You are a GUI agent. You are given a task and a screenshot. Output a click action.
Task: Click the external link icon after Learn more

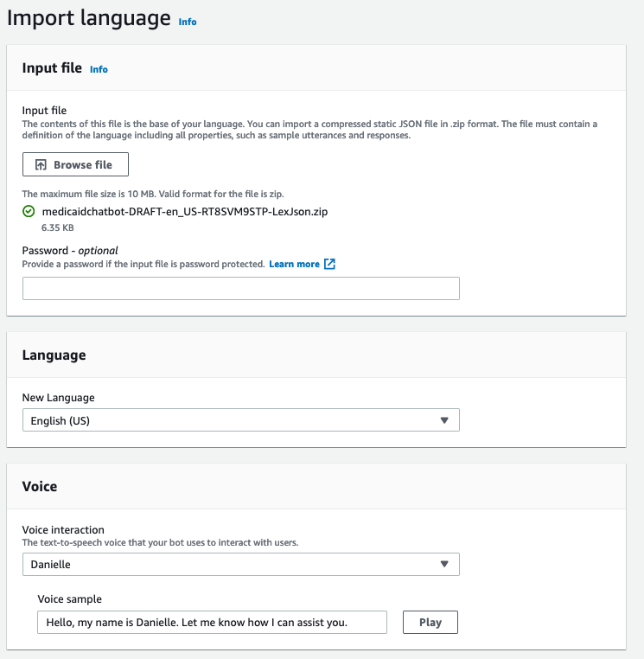[329, 264]
